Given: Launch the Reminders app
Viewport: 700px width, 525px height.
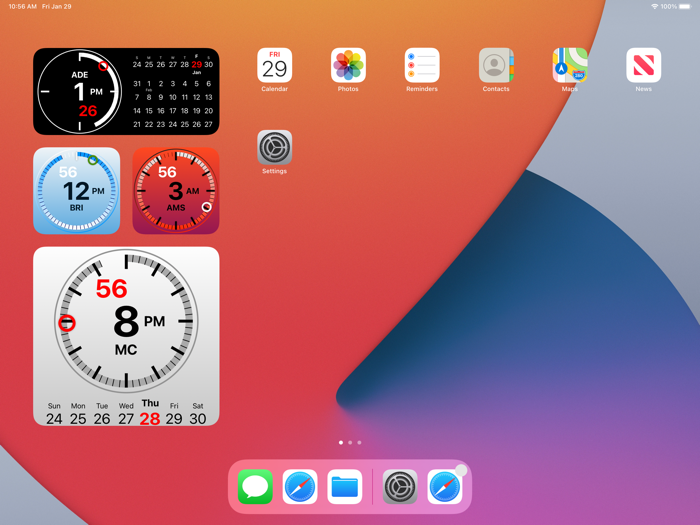Looking at the screenshot, I should click(422, 65).
